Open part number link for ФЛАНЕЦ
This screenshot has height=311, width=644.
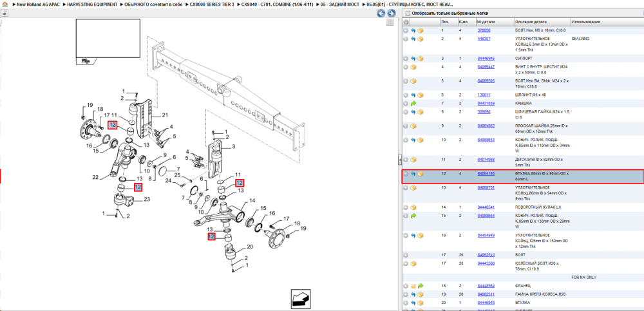tap(486, 285)
